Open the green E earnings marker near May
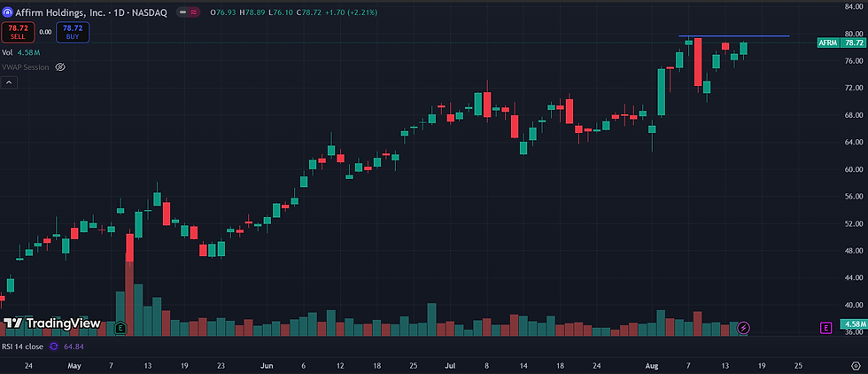Viewport: 868px width, 374px height. tap(120, 328)
